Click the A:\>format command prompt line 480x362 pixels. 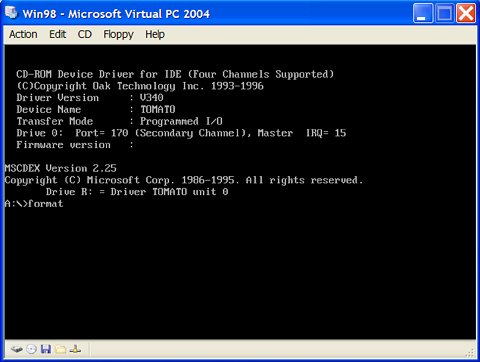coord(34,203)
